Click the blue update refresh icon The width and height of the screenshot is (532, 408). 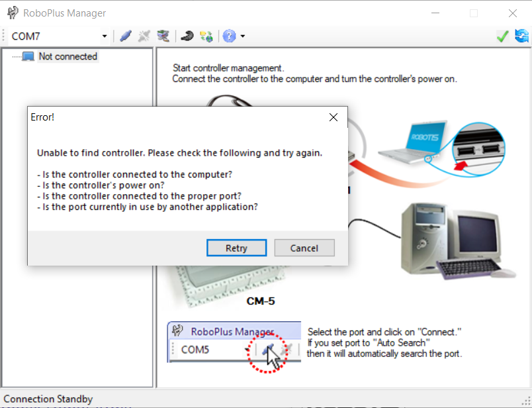point(521,36)
